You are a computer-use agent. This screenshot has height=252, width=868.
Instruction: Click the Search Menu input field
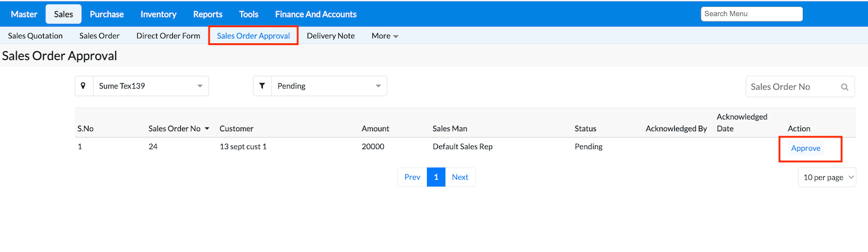click(x=751, y=14)
